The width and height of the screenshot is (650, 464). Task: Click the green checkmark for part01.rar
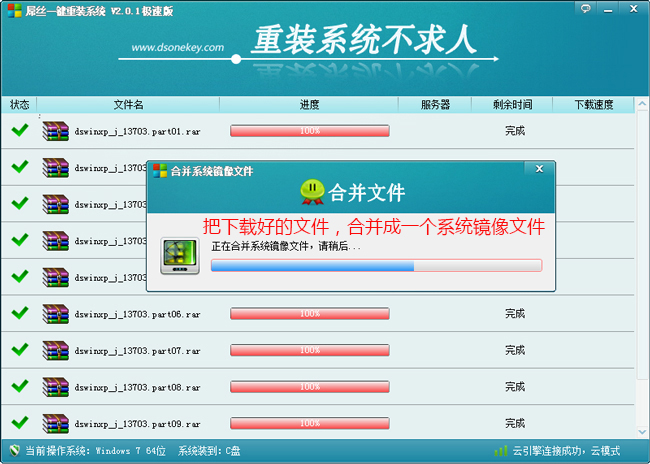(x=20, y=130)
